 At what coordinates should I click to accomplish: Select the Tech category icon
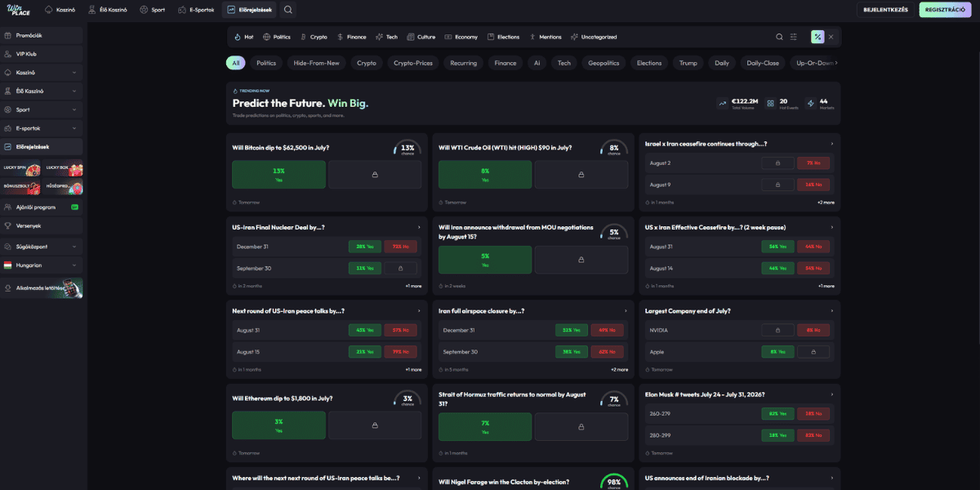click(380, 37)
